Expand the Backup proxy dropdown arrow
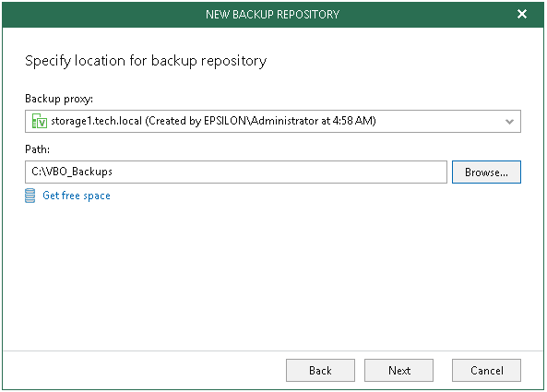547x392 pixels. (x=509, y=122)
